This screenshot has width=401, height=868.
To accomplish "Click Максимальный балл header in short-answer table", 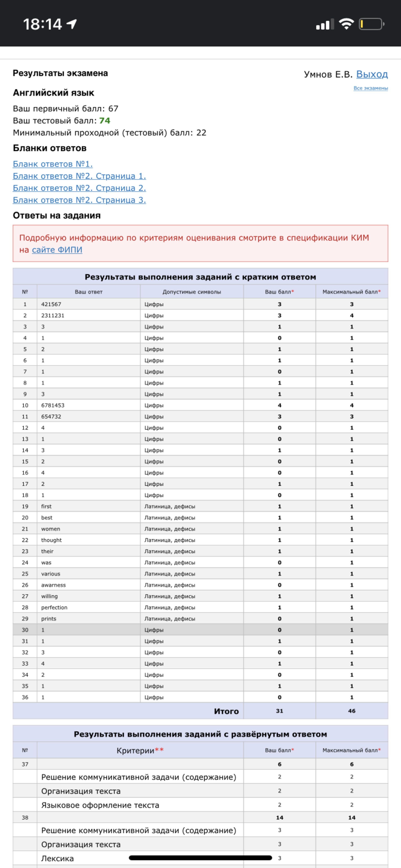I will click(x=352, y=292).
